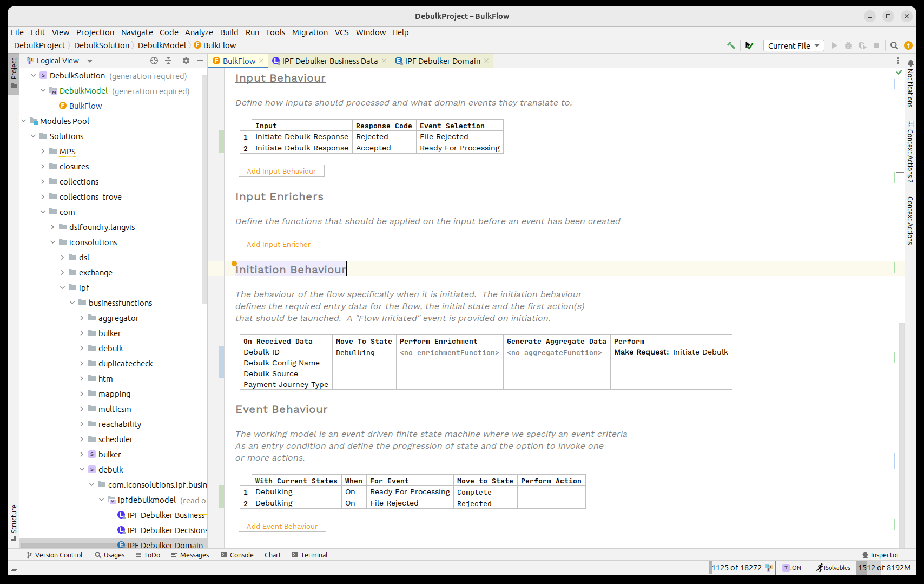Click the Add Input Behaviour button

pos(281,171)
